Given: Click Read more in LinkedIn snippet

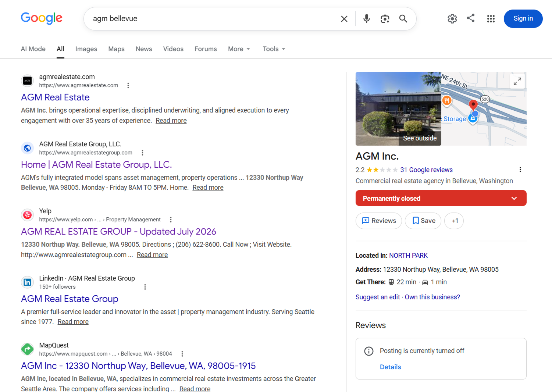Looking at the screenshot, I should click(73, 322).
